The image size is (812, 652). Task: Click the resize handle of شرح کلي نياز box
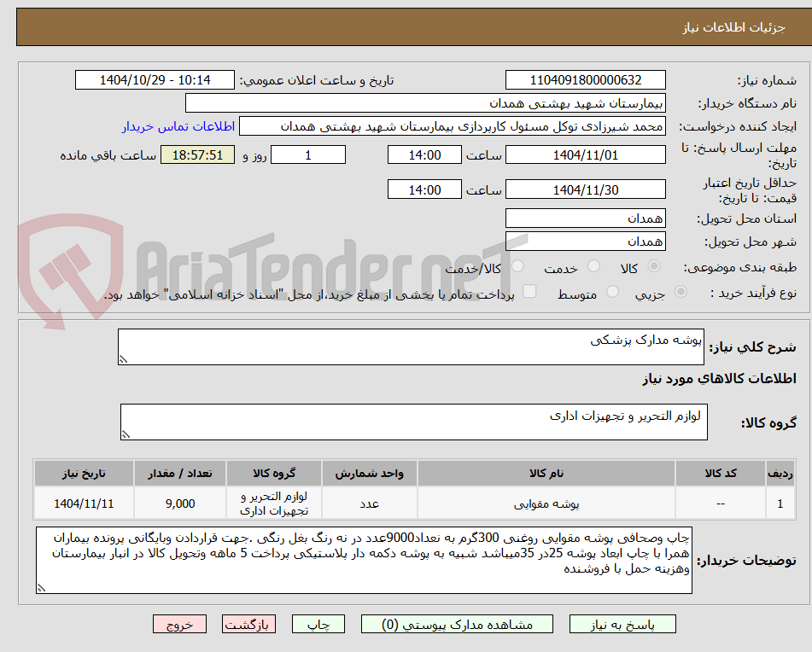click(123, 359)
